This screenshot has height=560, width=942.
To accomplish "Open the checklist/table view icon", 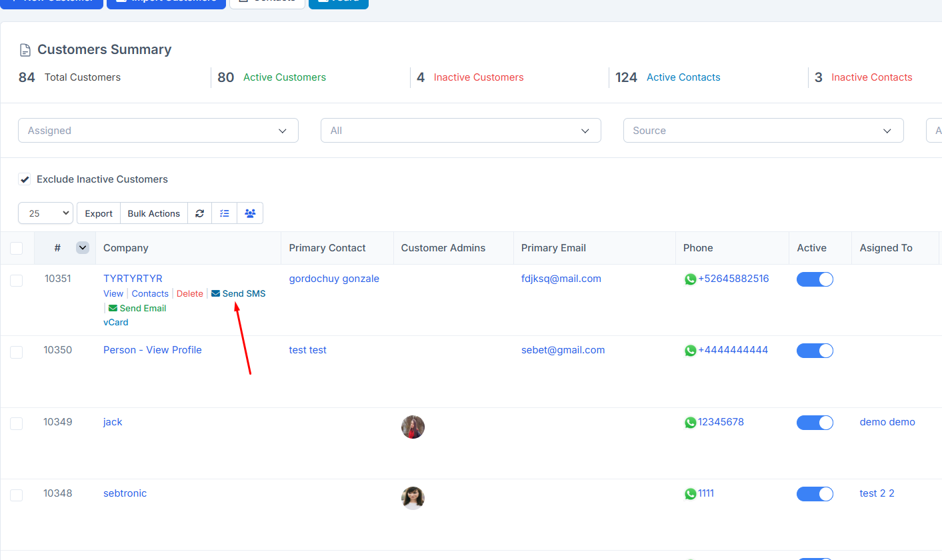I will click(x=224, y=213).
